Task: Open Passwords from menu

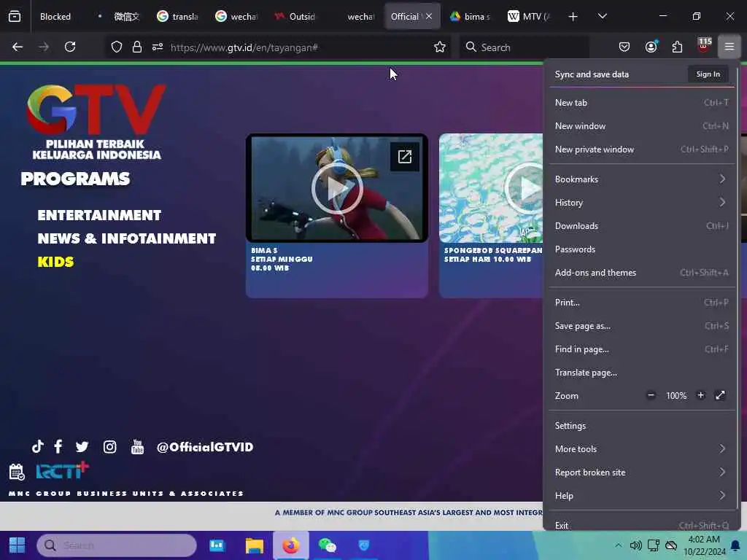Action: tap(641, 249)
